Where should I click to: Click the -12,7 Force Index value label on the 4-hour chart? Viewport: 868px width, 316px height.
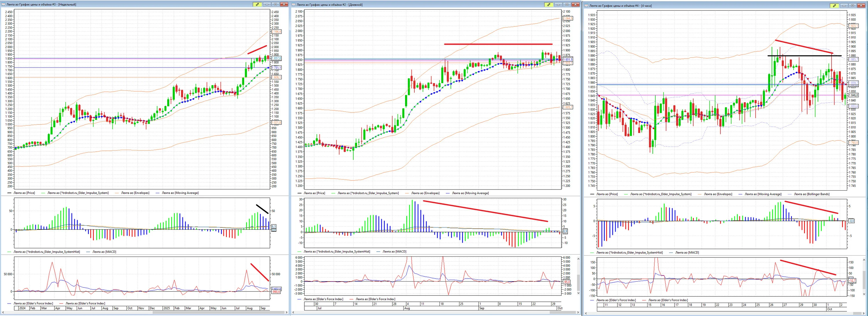point(852,281)
